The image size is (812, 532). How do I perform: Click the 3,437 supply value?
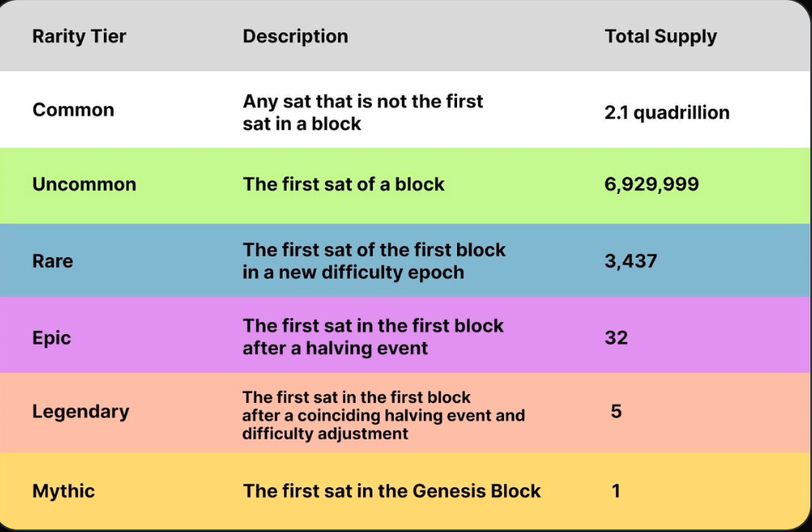click(x=630, y=261)
